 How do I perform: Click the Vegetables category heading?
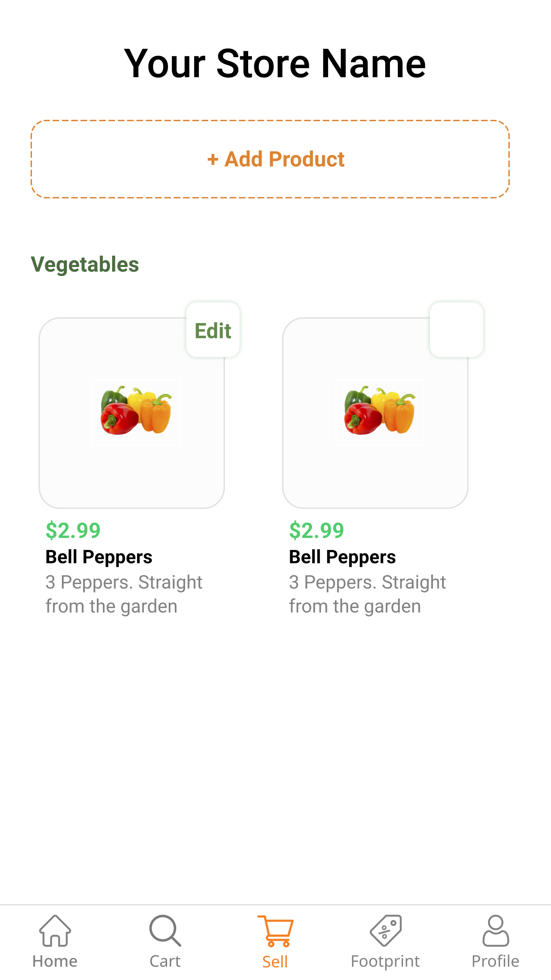coord(85,264)
